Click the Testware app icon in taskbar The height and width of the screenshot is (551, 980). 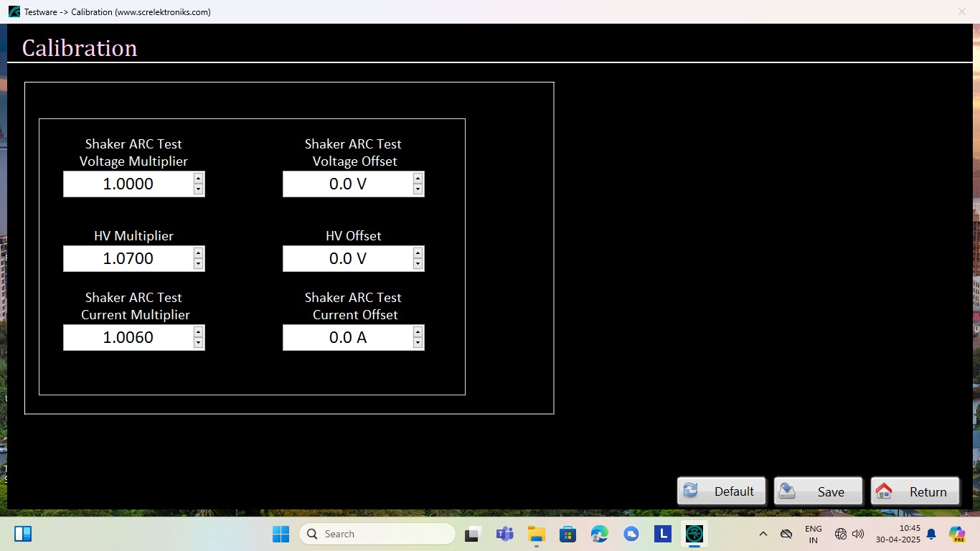coord(694,534)
